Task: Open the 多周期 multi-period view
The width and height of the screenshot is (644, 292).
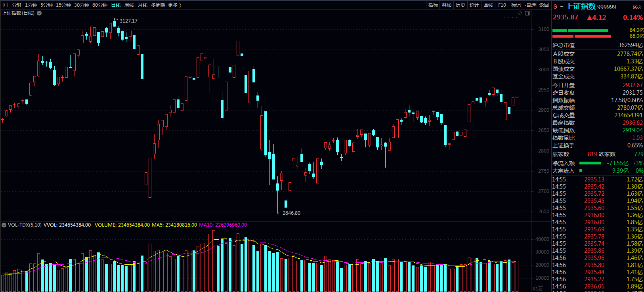Action: (x=158, y=5)
